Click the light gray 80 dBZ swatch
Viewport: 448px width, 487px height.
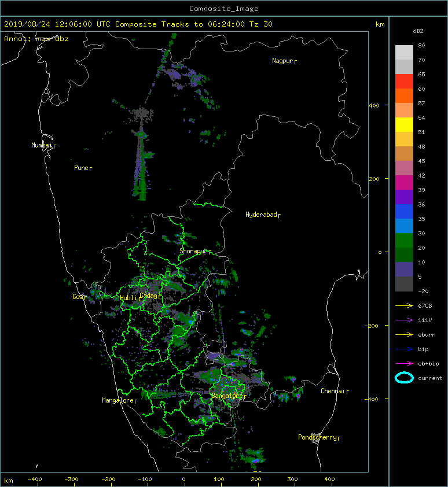pos(404,52)
